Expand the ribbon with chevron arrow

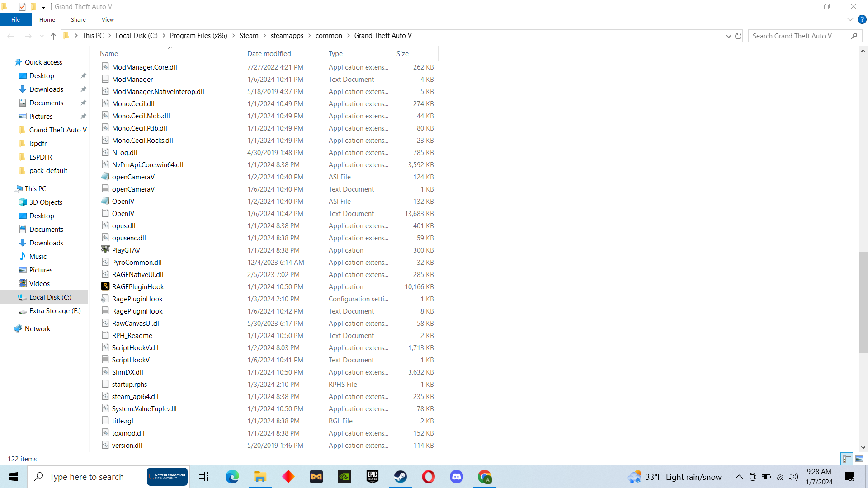850,19
